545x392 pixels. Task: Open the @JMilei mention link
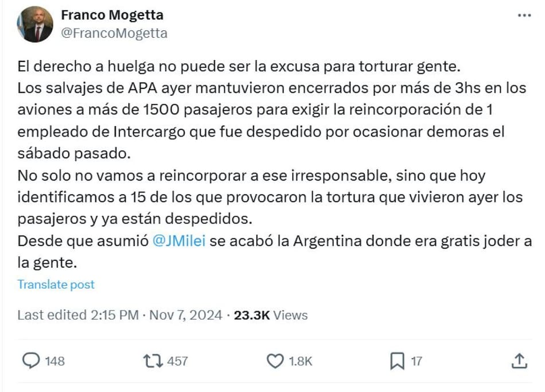[x=179, y=241]
